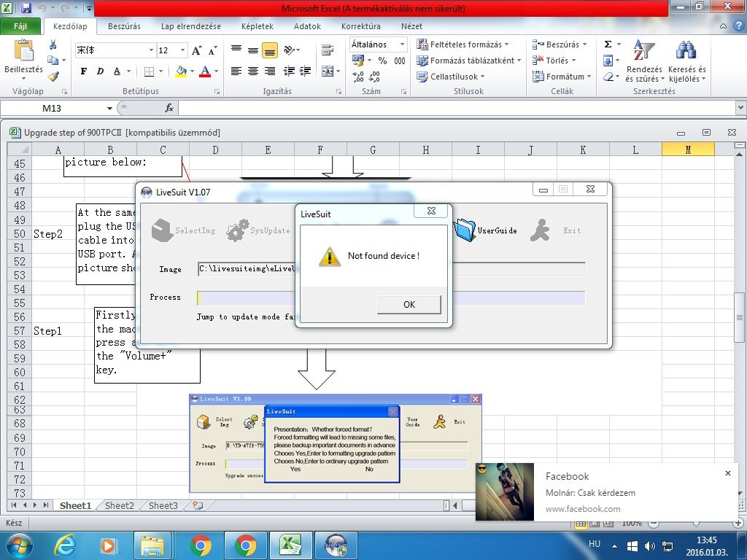Align text right
This screenshot has height=560, width=747.
270,71
